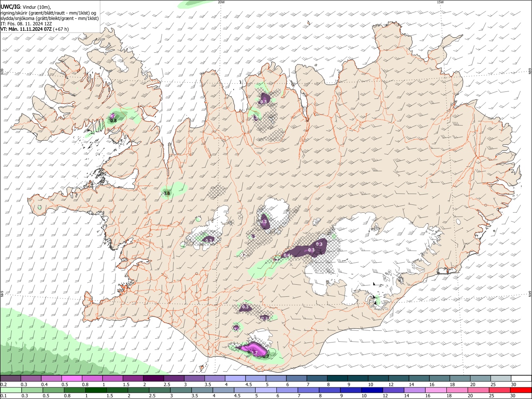Click the top-row legend swatch between 12 and 14
The height and width of the screenshot is (399, 532).
(398, 379)
